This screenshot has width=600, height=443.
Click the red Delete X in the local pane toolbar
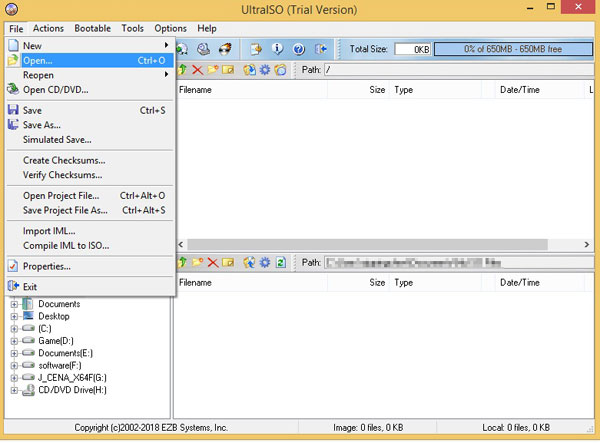pos(213,262)
